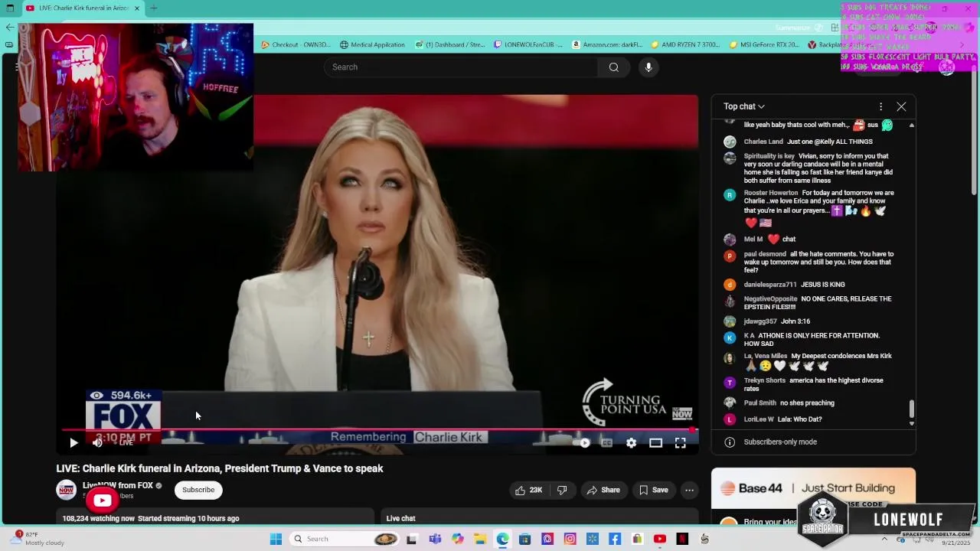Open live chat options menu
The height and width of the screenshot is (551, 980).
[x=880, y=106]
